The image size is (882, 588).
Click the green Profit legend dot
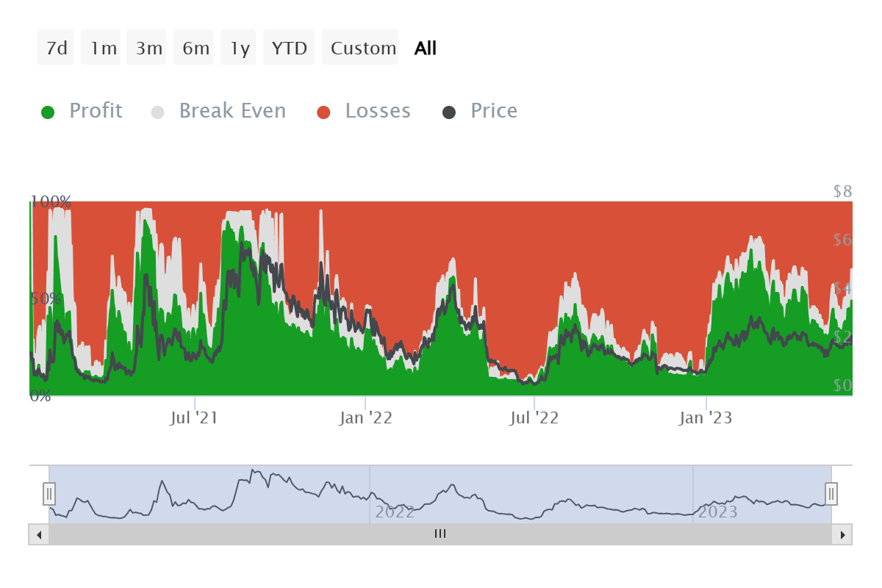(48, 110)
